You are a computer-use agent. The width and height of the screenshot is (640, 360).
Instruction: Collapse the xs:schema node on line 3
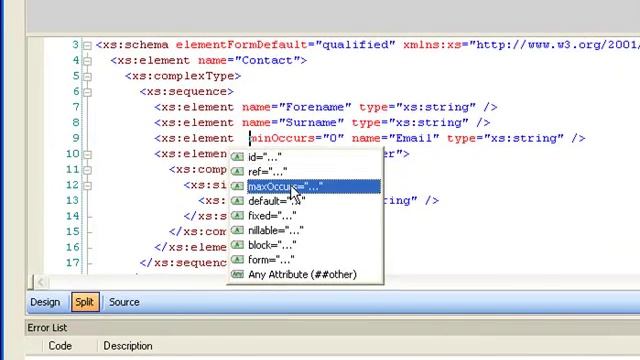click(87, 45)
